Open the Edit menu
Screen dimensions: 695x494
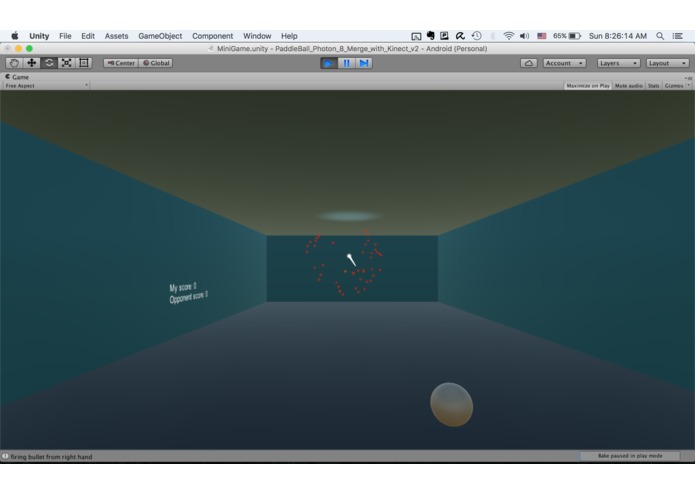[x=88, y=36]
